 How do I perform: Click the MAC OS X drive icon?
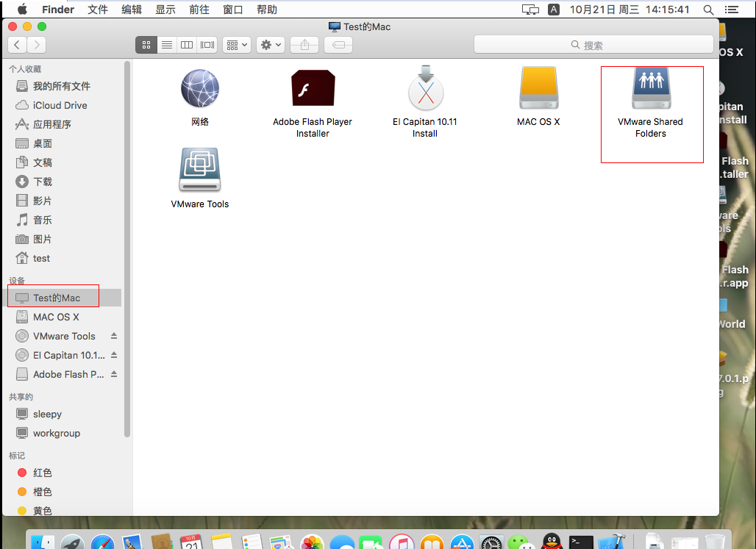(x=538, y=88)
